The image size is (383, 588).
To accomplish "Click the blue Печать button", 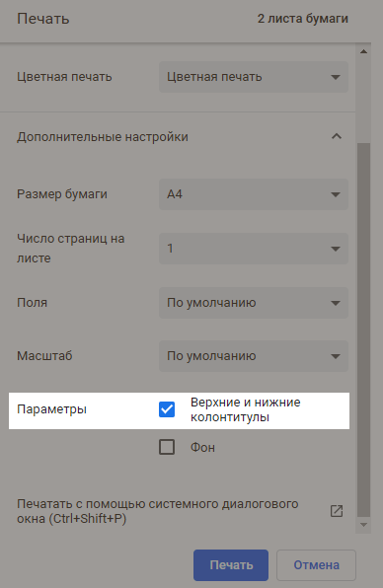I will coord(231,565).
